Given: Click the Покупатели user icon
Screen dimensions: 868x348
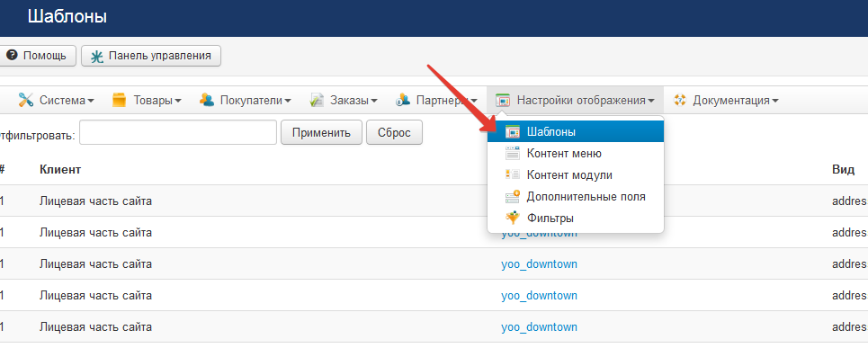Looking at the screenshot, I should [207, 100].
